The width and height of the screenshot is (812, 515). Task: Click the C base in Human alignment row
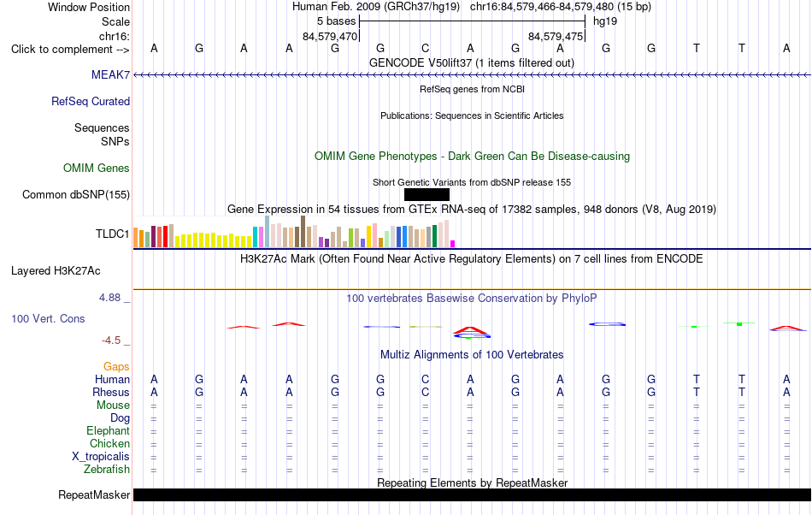point(425,379)
